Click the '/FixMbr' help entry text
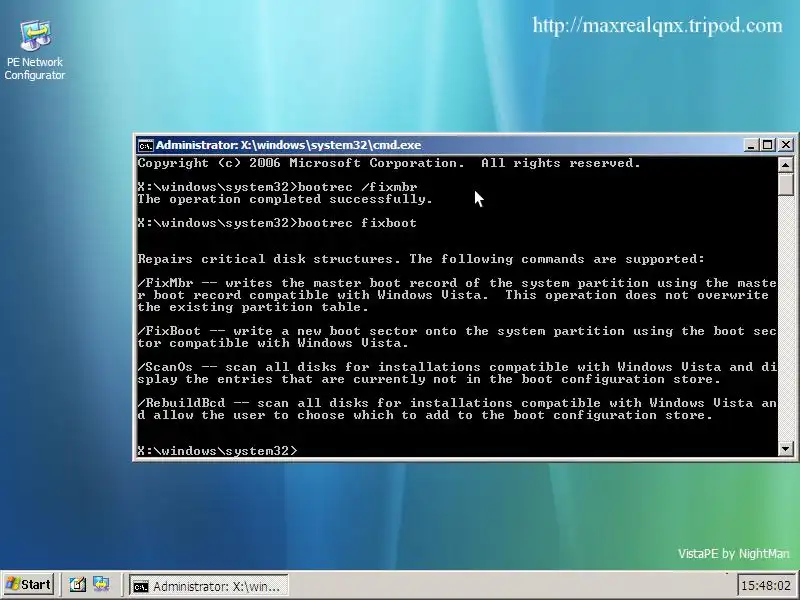This screenshot has height=600, width=800. [457, 295]
